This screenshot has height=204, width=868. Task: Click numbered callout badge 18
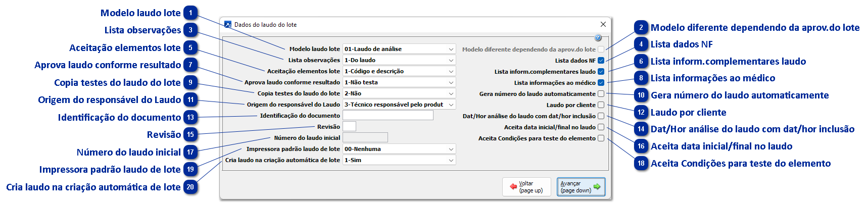click(641, 163)
